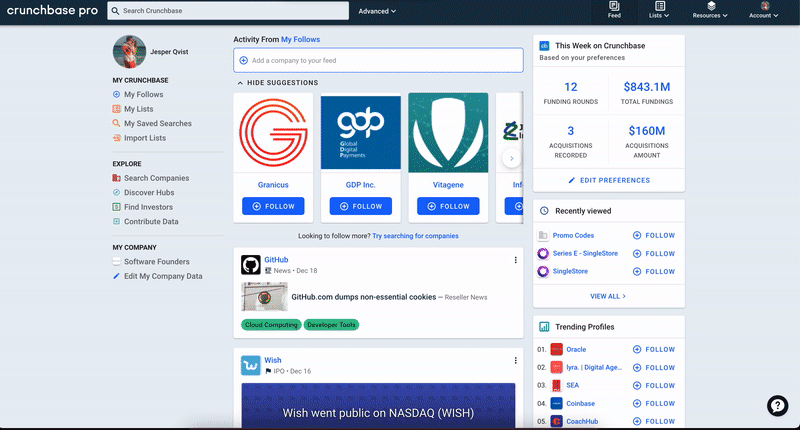Open the Wish company link
This screenshot has width=800, height=430.
[272, 360]
